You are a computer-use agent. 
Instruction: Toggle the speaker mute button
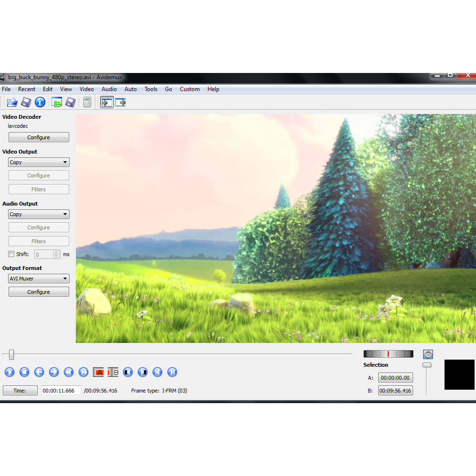[x=428, y=354]
